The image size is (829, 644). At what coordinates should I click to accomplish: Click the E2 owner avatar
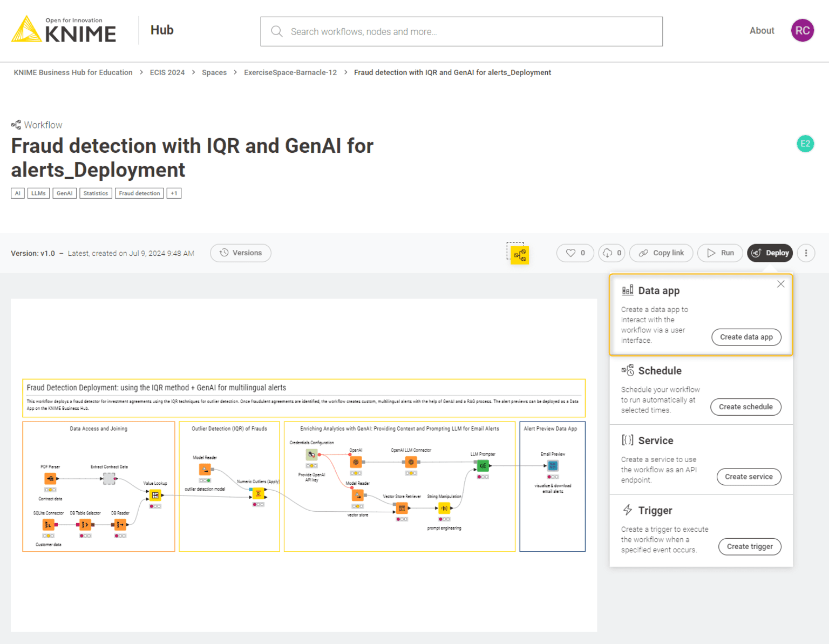(x=805, y=144)
